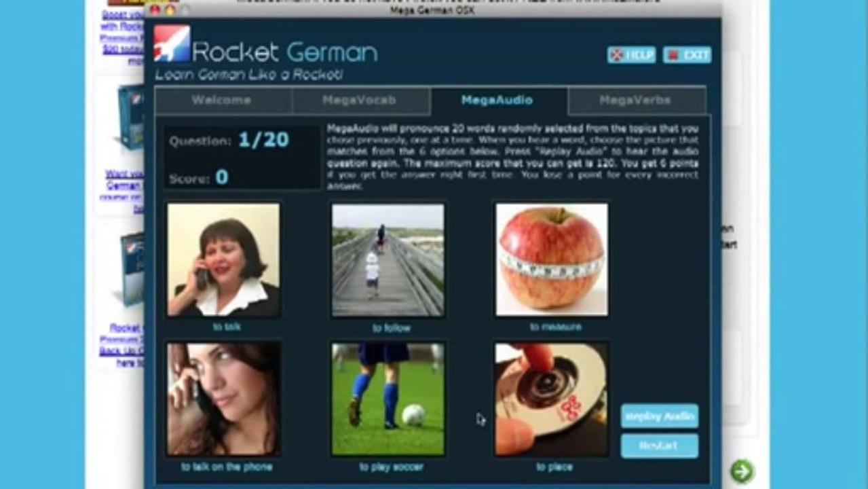Click the green arrow button in browser window

point(742,471)
